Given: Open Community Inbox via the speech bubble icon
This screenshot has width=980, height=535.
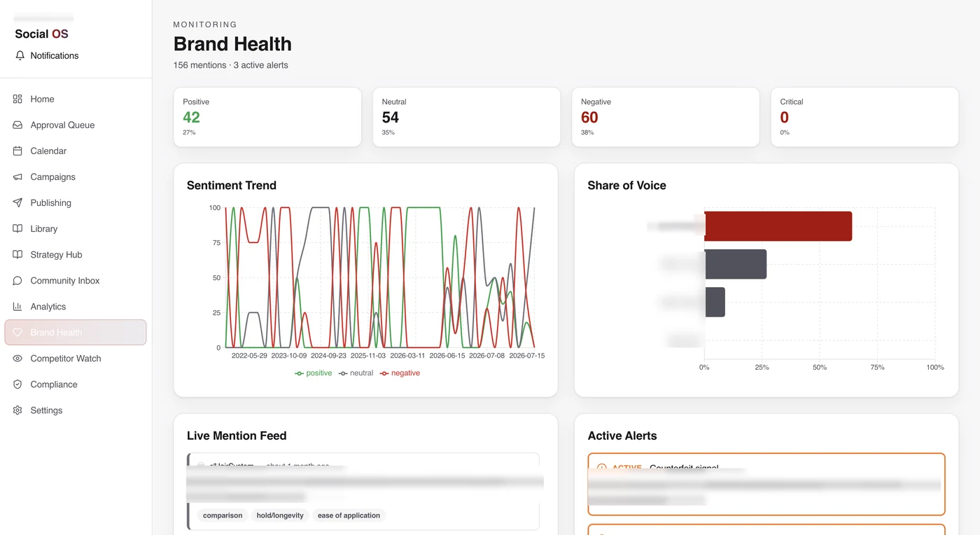Looking at the screenshot, I should [x=17, y=280].
